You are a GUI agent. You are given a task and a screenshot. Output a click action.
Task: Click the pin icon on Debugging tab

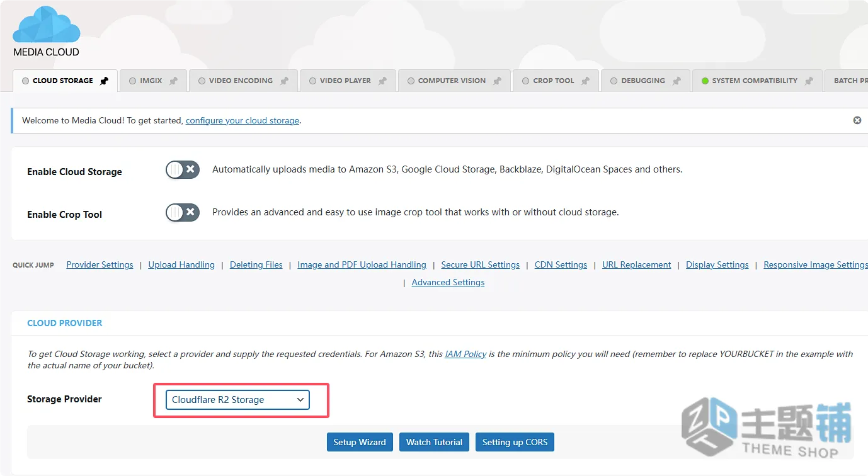tap(677, 81)
